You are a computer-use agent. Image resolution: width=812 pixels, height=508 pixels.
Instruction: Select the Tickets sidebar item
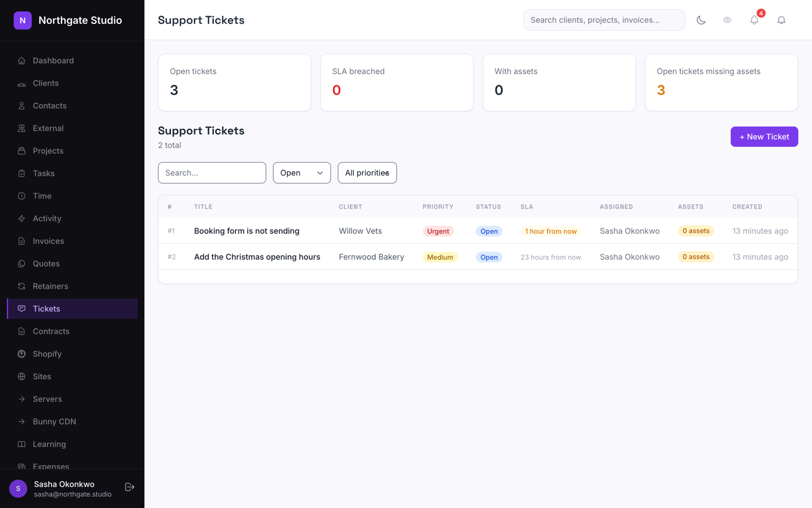(x=72, y=309)
